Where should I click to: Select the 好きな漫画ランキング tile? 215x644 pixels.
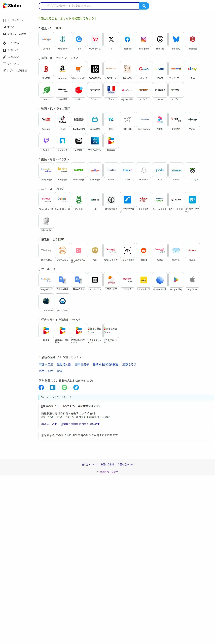(95, 331)
